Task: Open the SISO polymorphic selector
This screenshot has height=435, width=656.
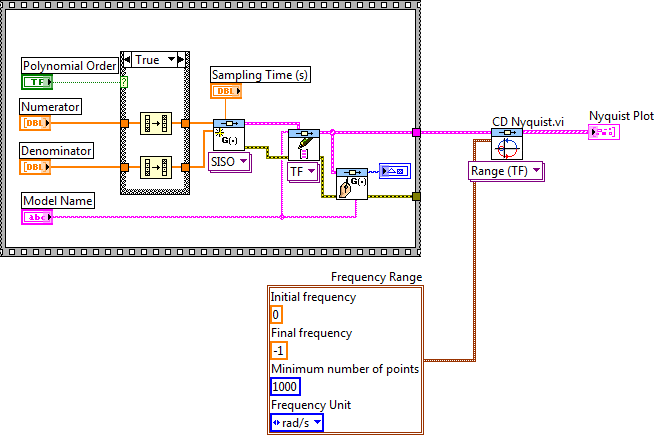Action: (229, 161)
